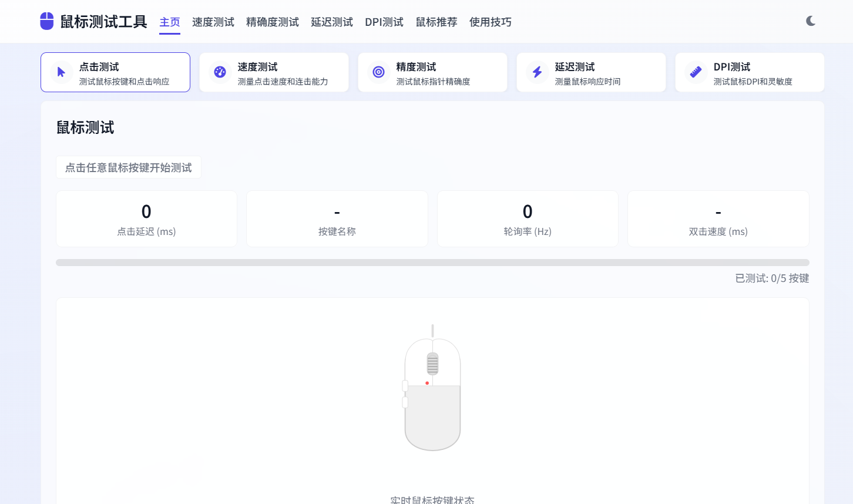Select the 点击测试 card title

coord(99,67)
